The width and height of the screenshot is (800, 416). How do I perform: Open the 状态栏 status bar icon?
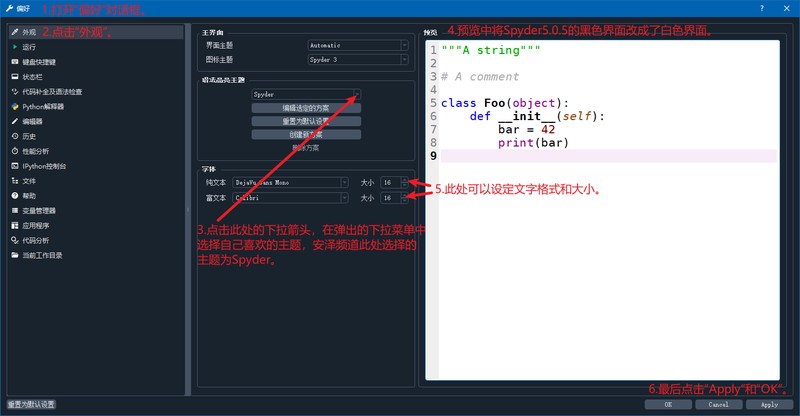pyautogui.click(x=15, y=77)
